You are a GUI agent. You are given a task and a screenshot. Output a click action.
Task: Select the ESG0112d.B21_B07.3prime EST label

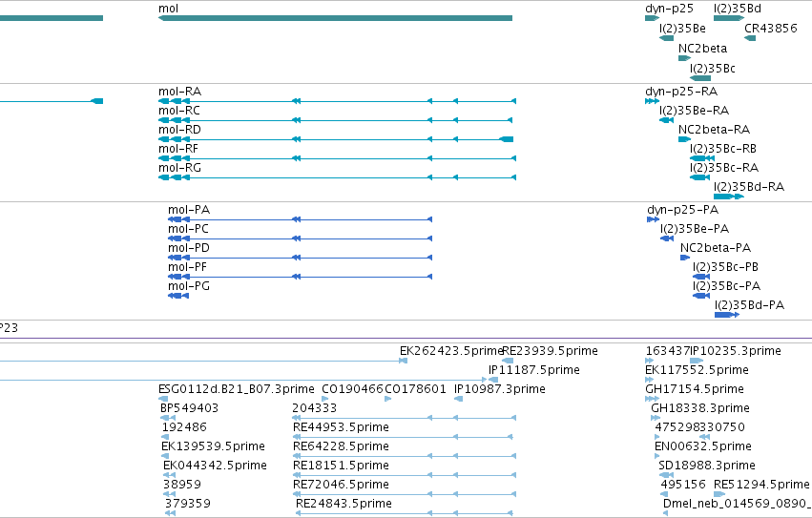(x=236, y=390)
